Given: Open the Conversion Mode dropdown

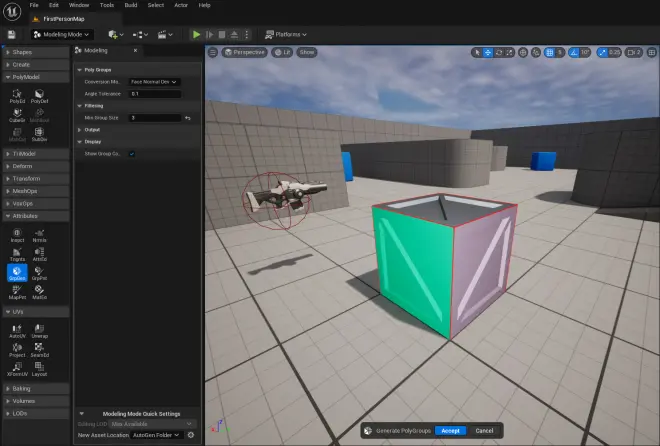Looking at the screenshot, I should 154,82.
